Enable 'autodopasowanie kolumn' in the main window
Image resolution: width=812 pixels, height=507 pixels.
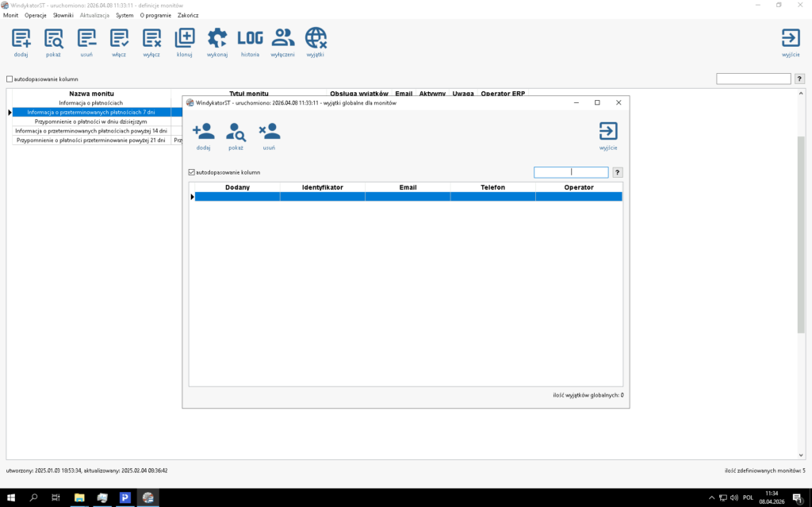10,79
